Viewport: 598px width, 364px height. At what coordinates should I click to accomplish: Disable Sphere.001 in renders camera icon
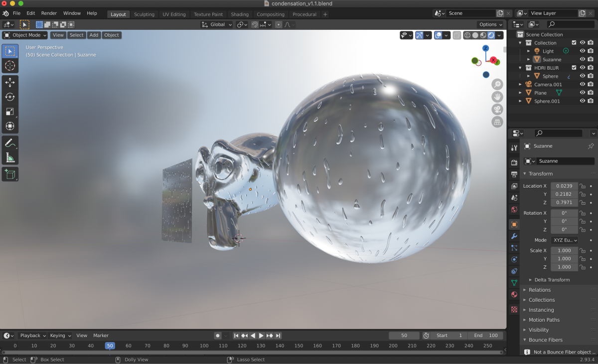(591, 101)
